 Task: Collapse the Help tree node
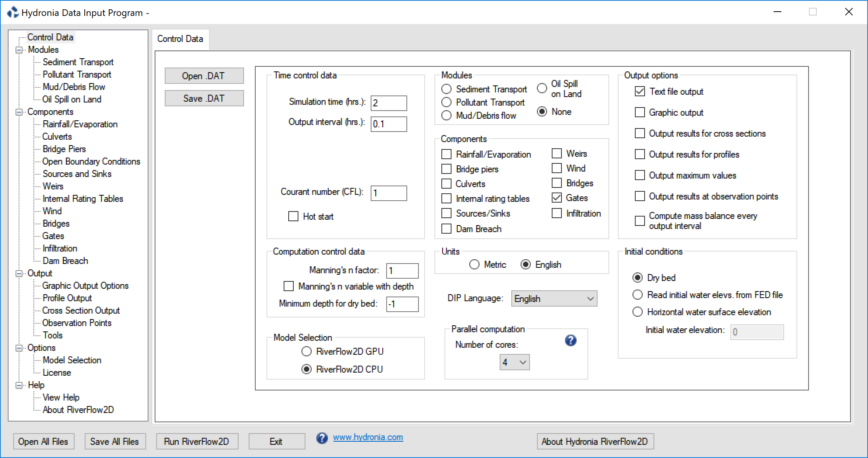pos(19,385)
